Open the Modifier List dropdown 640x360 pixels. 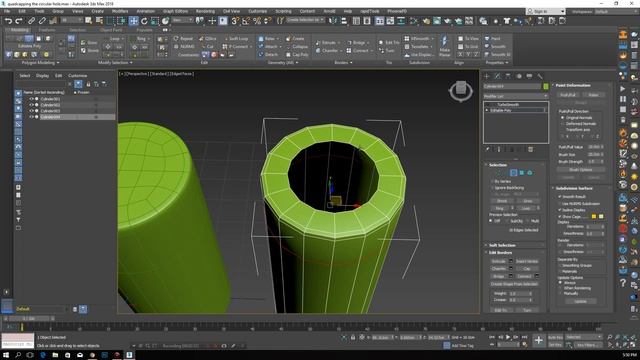(516, 96)
